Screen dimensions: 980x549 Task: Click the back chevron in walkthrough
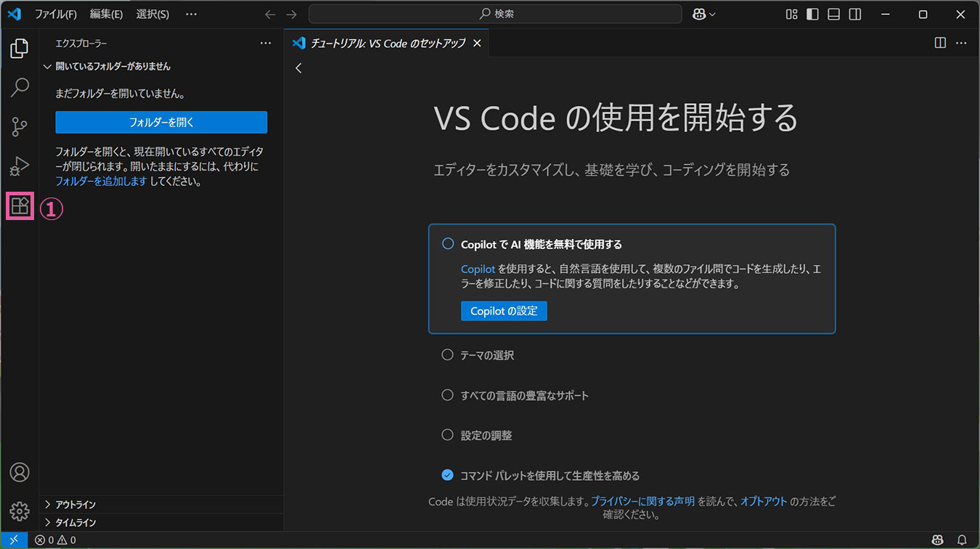click(x=298, y=68)
